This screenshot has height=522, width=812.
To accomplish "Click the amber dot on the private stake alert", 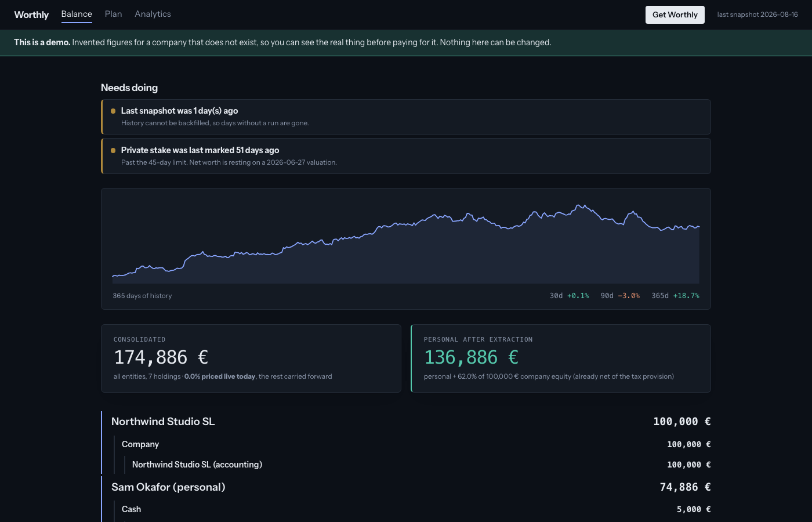I will [x=113, y=150].
